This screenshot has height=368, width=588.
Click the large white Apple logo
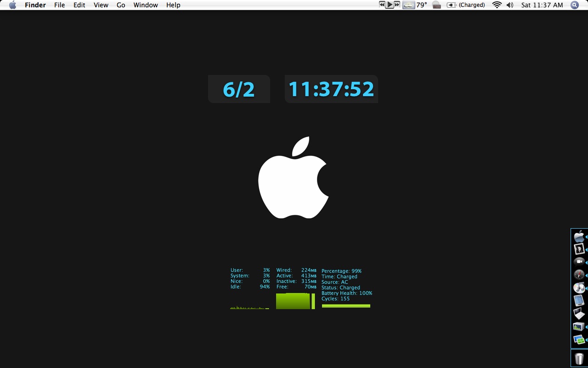pos(293,177)
